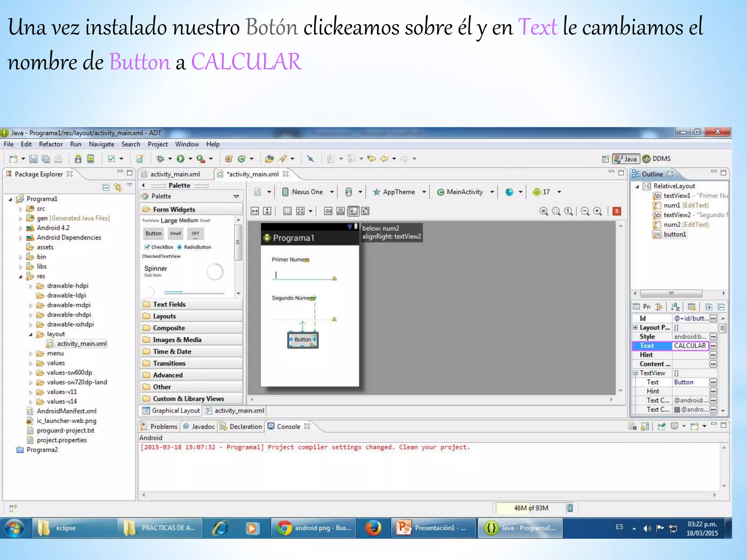This screenshot has width=747, height=560.
Task: Click sort alphabetically icon in properties
Action: pyautogui.click(x=675, y=307)
